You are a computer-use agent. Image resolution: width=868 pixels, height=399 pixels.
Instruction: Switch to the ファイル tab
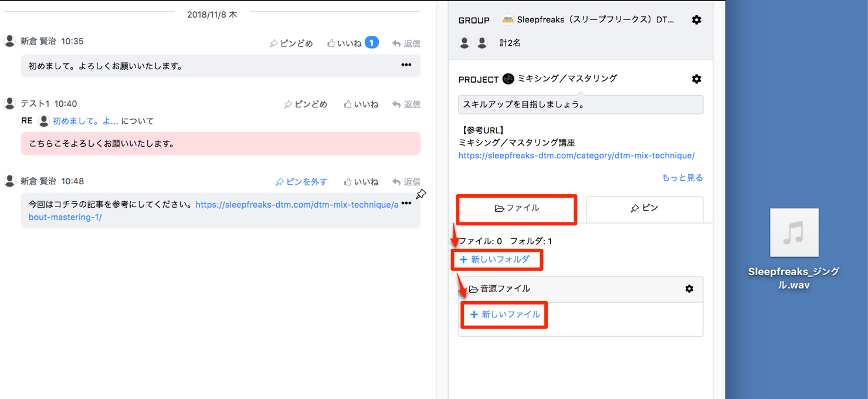click(517, 209)
